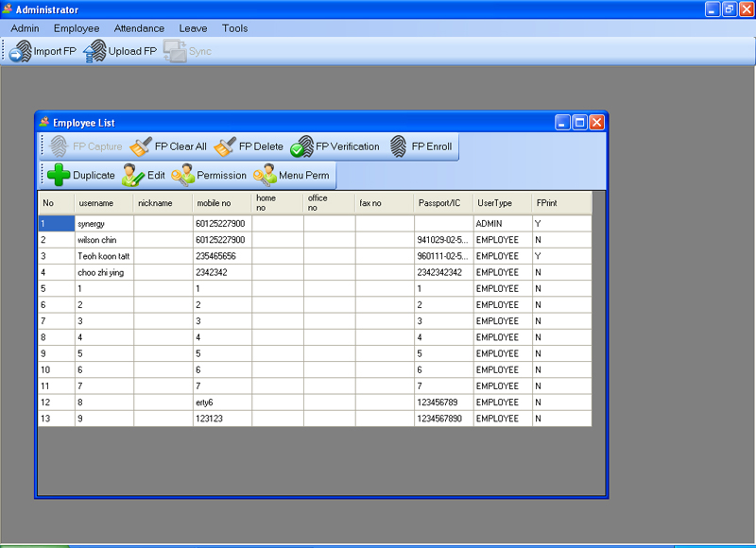Screen dimensions: 756x548
Task: Click passport cell 941029-02-5...
Action: 444,240
